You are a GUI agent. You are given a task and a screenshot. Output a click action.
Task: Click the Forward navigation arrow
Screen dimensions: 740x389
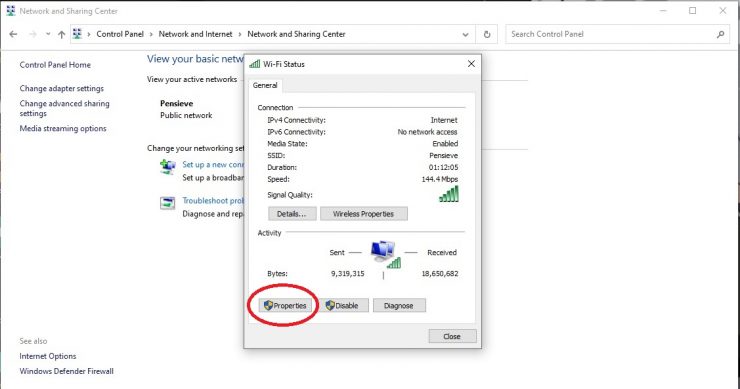click(x=33, y=34)
